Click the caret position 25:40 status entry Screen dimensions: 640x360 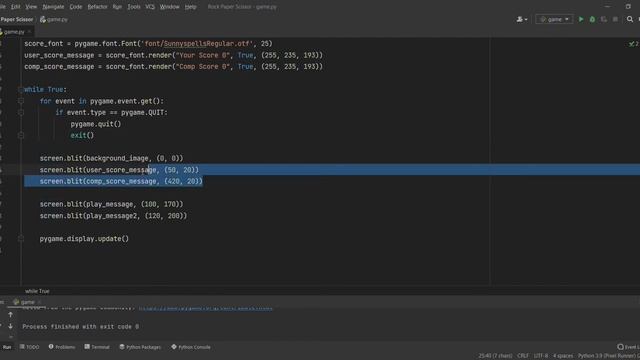coord(495,356)
